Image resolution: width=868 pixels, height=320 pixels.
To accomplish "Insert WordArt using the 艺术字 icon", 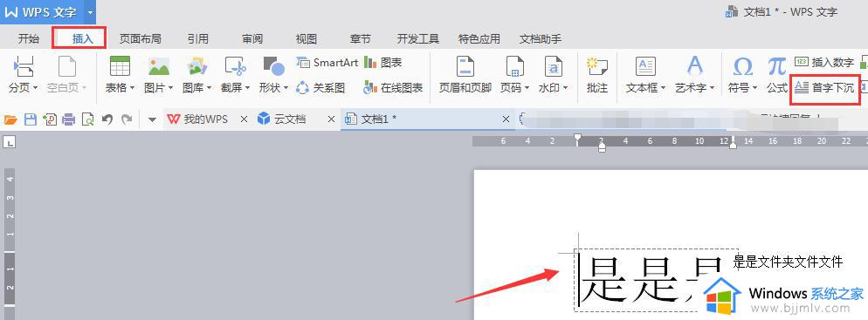I will [x=694, y=66].
